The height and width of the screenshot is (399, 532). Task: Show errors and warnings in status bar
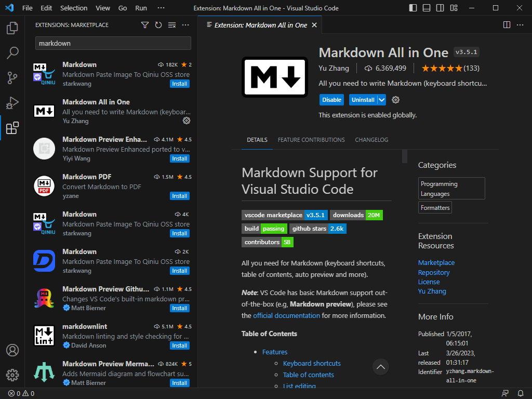(21, 394)
